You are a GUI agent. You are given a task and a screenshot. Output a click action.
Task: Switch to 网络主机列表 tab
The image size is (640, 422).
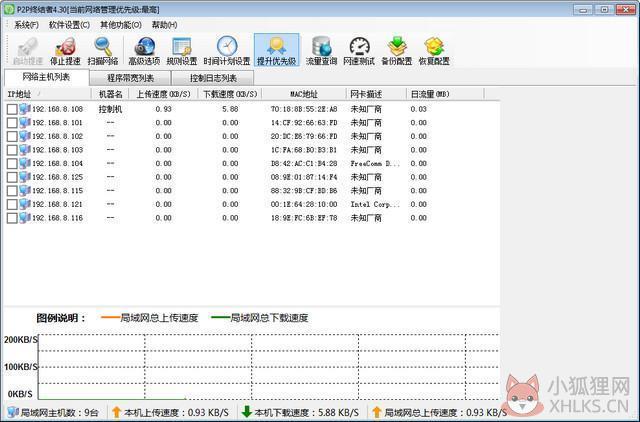(x=46, y=77)
